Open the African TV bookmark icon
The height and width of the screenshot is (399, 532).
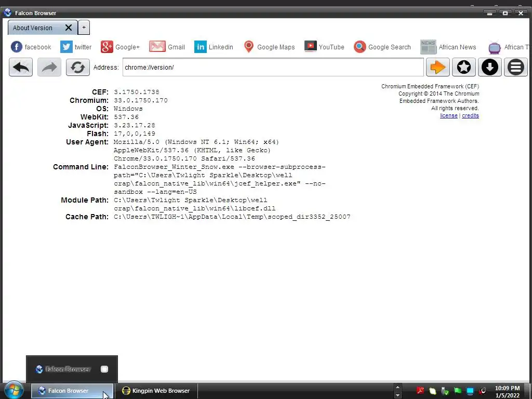pos(495,47)
